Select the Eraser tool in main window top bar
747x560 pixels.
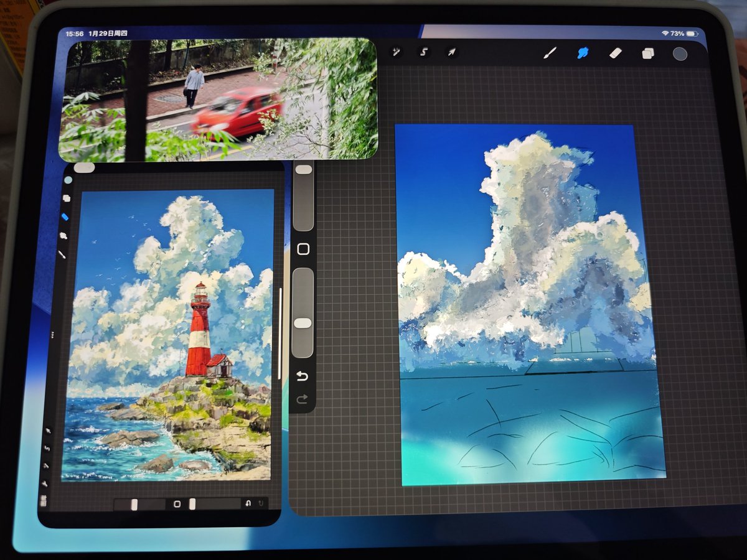coord(615,53)
